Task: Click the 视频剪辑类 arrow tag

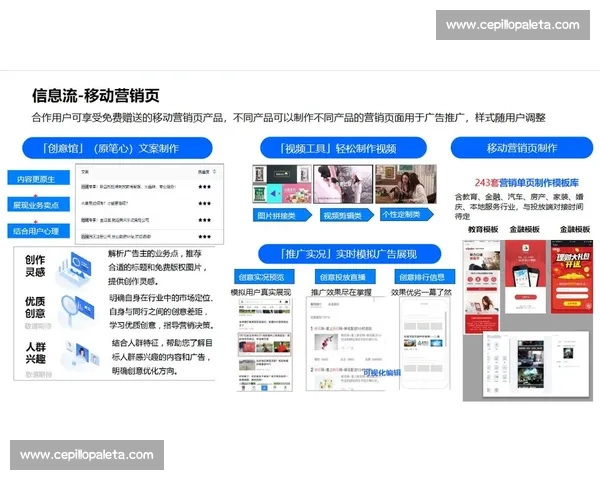Action: pos(346,215)
